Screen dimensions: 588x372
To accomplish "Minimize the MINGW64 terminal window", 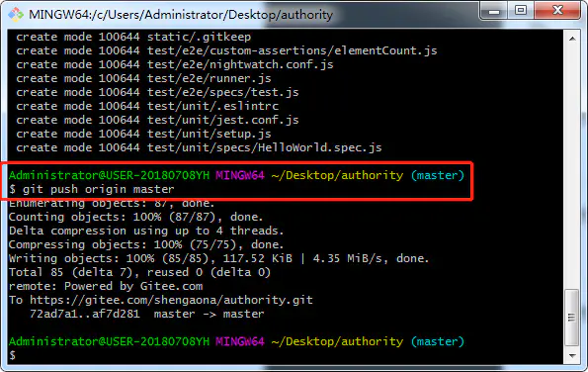I will point(493,11).
